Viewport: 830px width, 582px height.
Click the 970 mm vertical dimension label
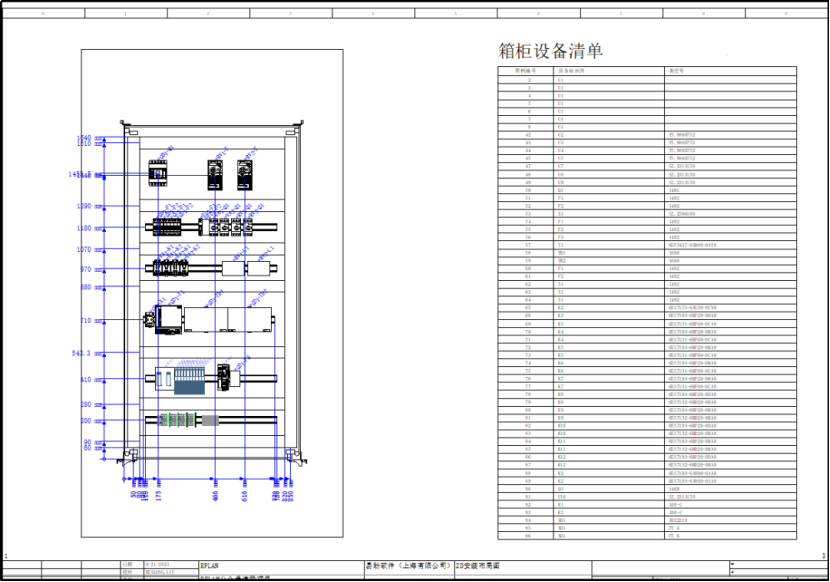91,270
